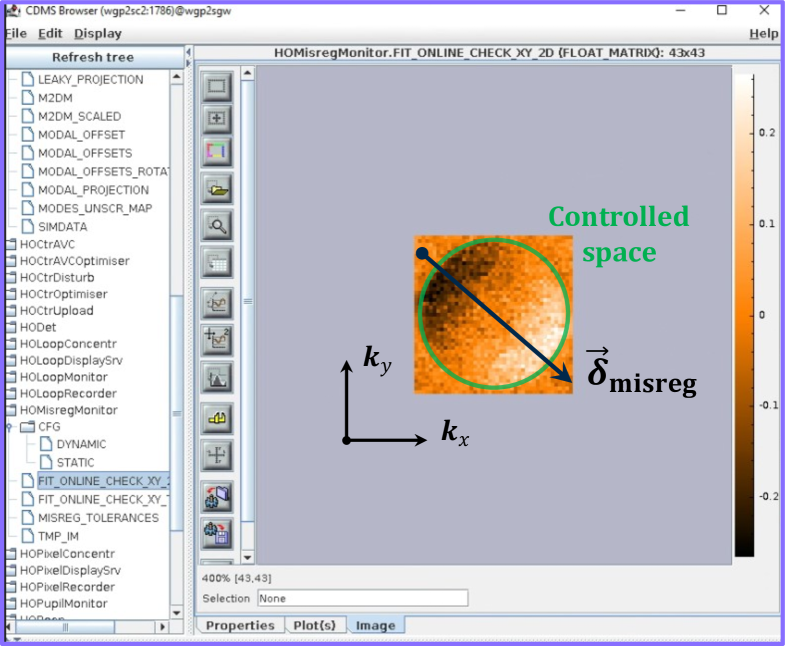Viewport: 785px width, 646px height.
Task: Click the toolbar scrollbar up arrow
Action: click(247, 74)
